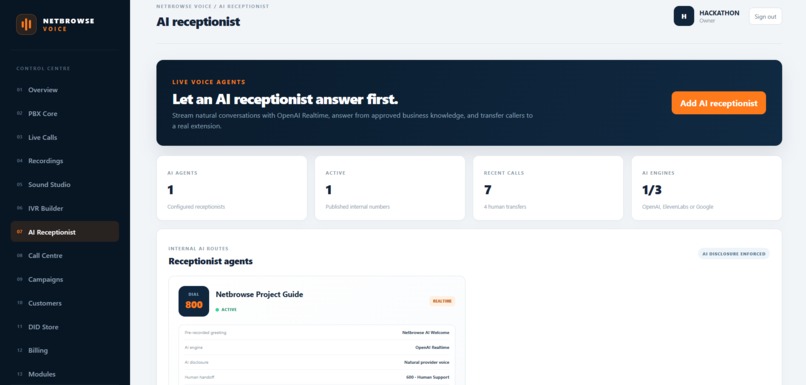Click the AI DISCLOSURE ENFORCED badge

point(734,254)
